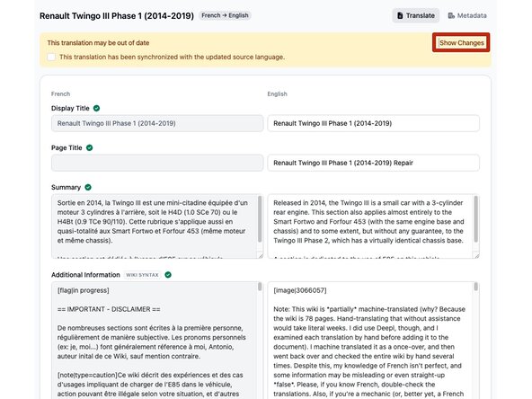The height and width of the screenshot is (399, 532).
Task: Focus the English Page Title input field
Action: (x=373, y=163)
